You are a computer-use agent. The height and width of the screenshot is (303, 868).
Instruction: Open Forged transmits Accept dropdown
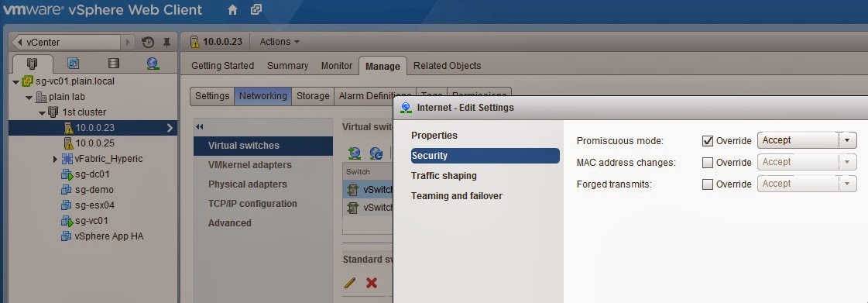[x=807, y=184]
